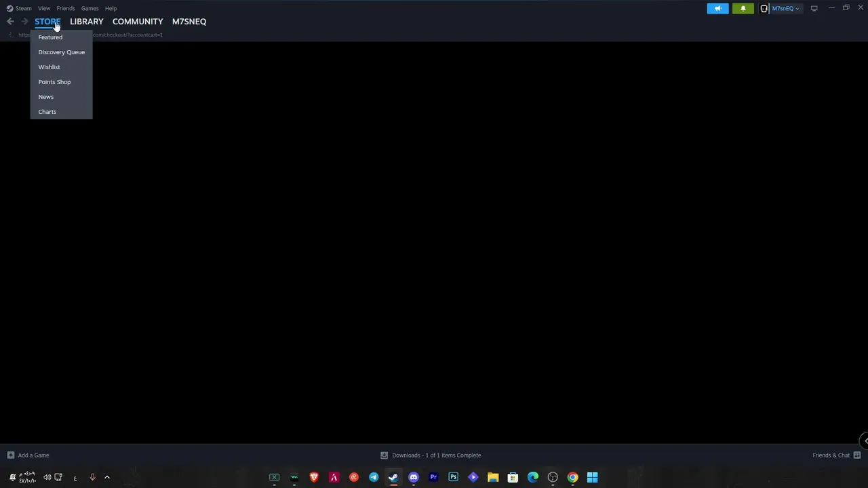Switch to the COMMUNITY tab
868x488 pixels.
pos(138,22)
